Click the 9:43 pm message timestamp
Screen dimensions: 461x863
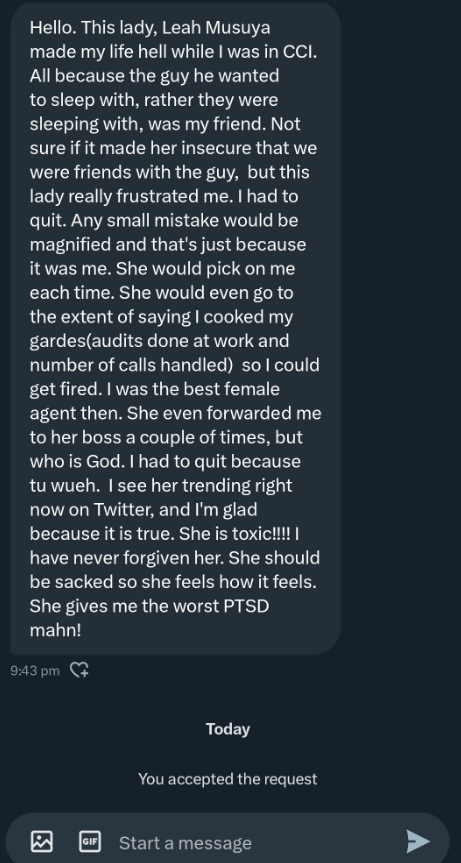(x=35, y=671)
